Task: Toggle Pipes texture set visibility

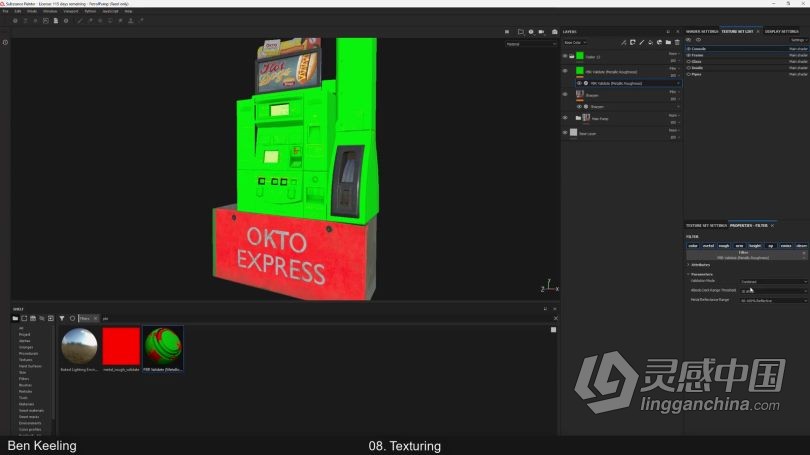Action: pos(689,74)
